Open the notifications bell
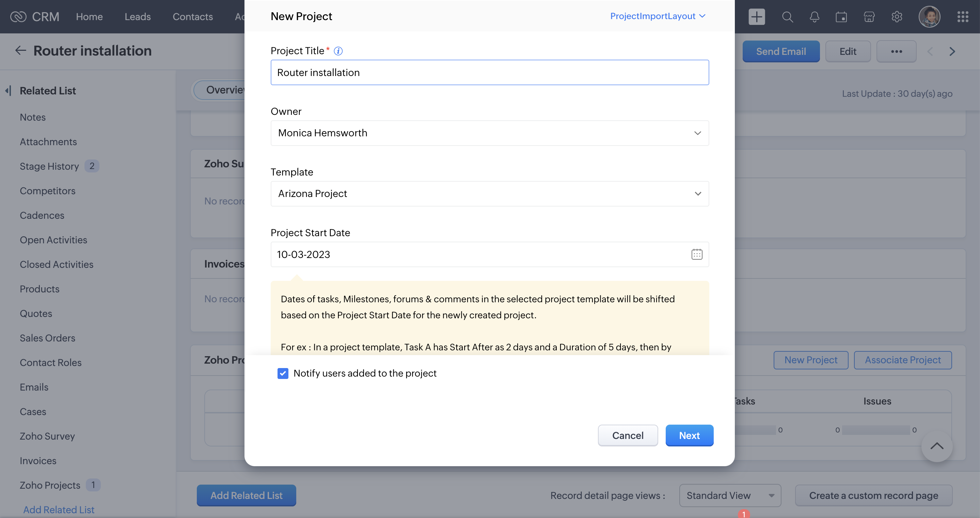Image resolution: width=980 pixels, height=518 pixels. (x=814, y=17)
